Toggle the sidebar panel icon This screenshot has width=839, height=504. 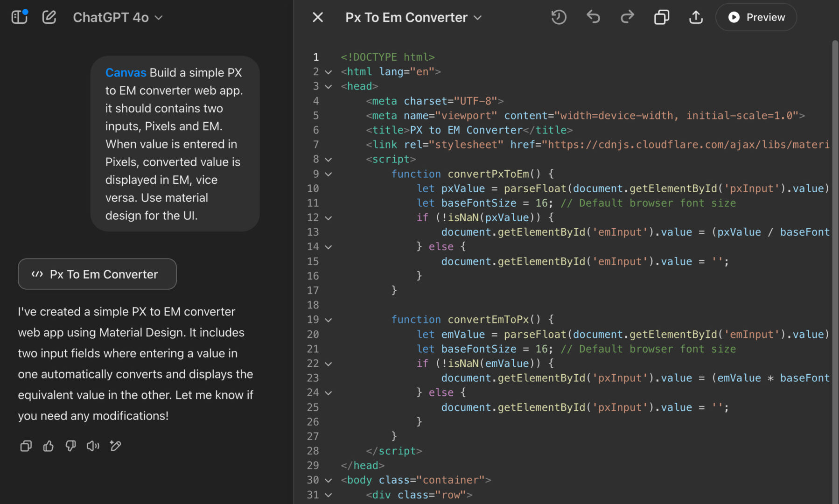(19, 17)
